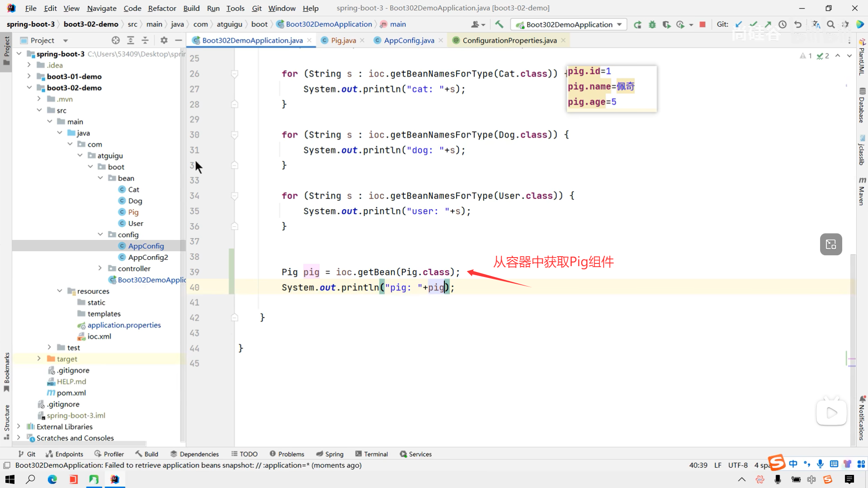Click the Git rollback undo icon
The width and height of the screenshot is (868, 488).
pyautogui.click(x=798, y=24)
